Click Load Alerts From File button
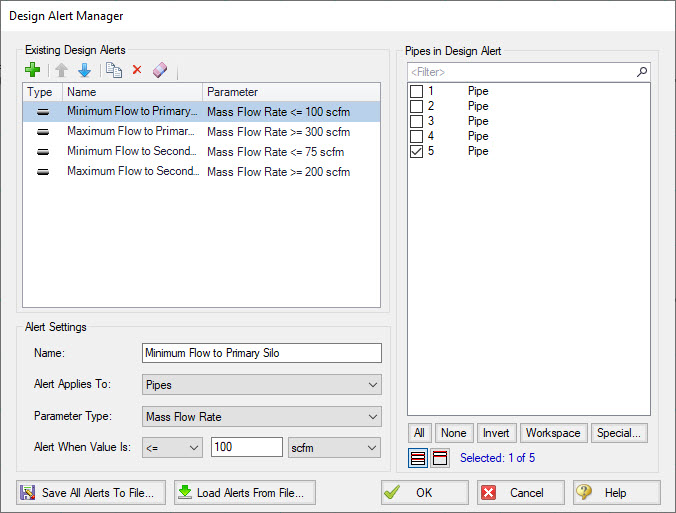Screen dimensions: 676x513 245,492
